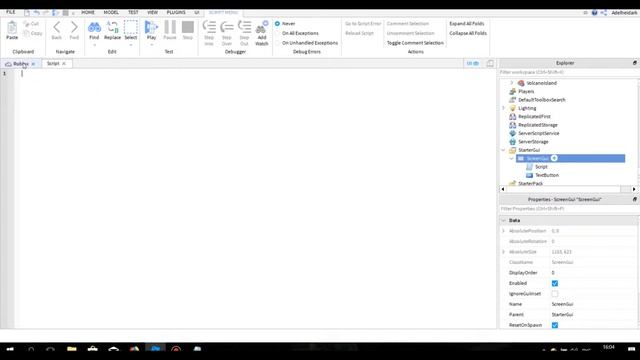Toggle the IgnoreGuiInset property checkbox
This screenshot has height=360, width=640.
(555, 294)
